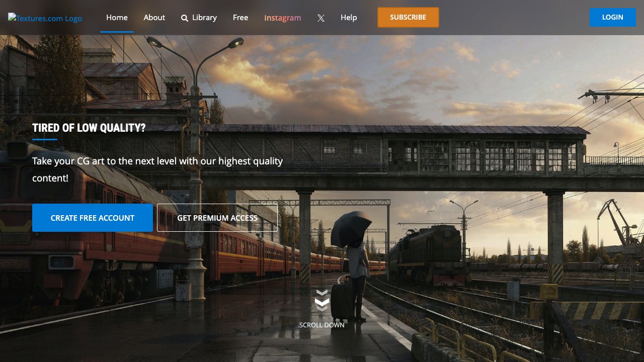The image size is (644, 362).
Task: Click the 'TIRED OF LOW QUALITY?' heading
Action: [89, 128]
